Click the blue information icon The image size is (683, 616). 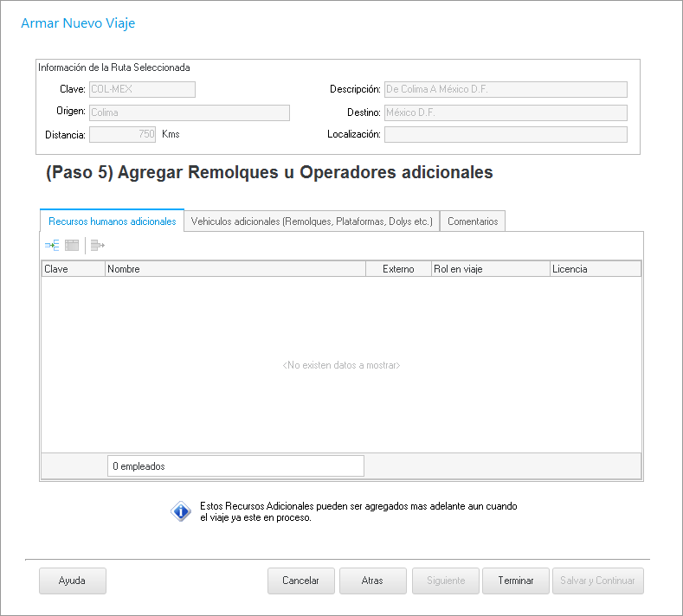[180, 511]
